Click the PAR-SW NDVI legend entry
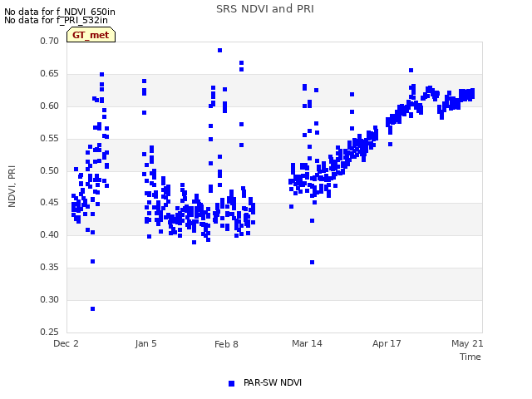The width and height of the screenshot is (532, 399). coord(265,382)
